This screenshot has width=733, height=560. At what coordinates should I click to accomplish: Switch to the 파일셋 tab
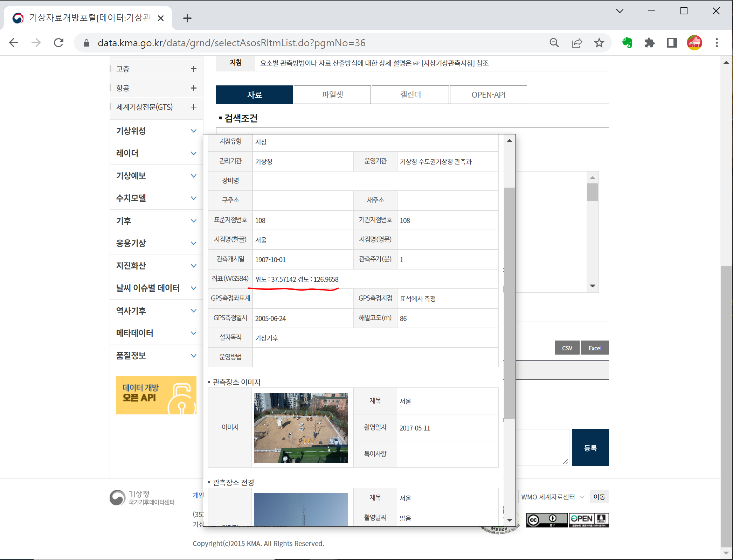pos(332,94)
